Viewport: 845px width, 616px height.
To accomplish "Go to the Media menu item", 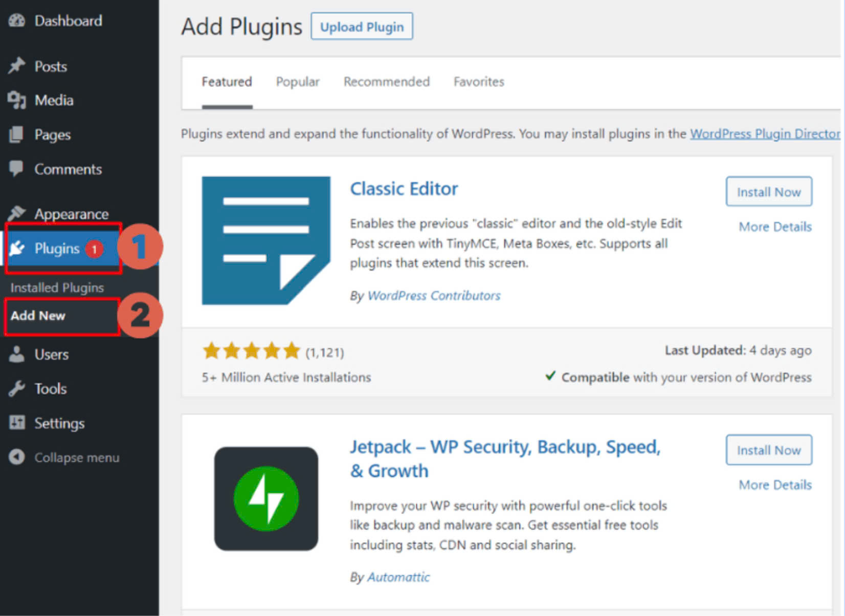I will (x=54, y=100).
